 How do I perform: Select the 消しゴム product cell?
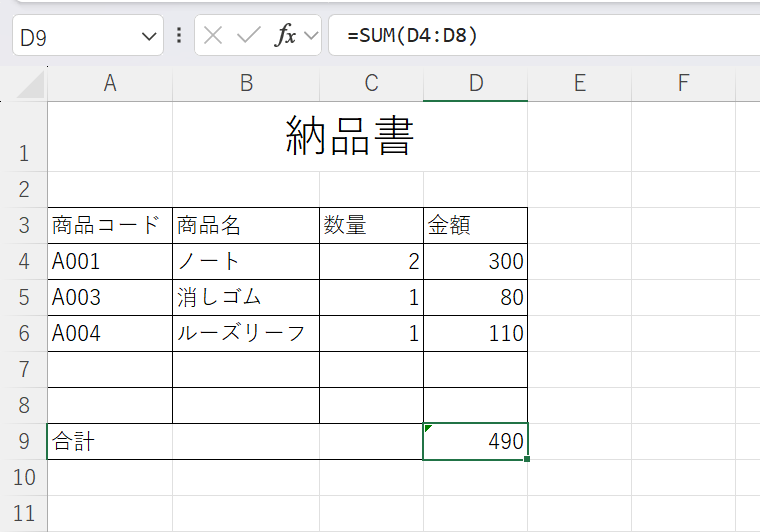coord(246,297)
